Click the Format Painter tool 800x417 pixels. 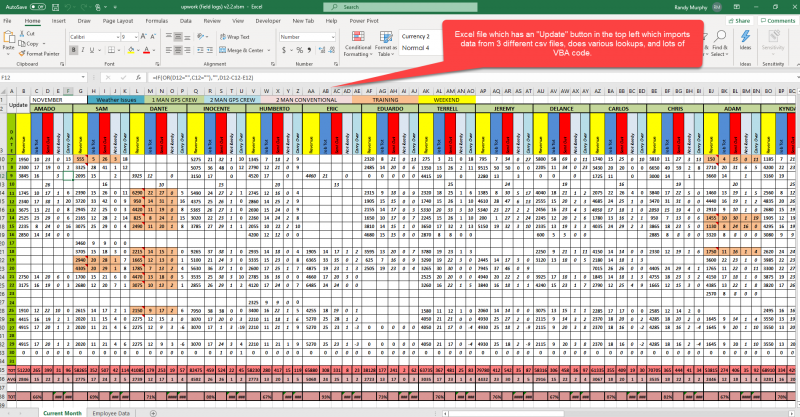(x=40, y=52)
